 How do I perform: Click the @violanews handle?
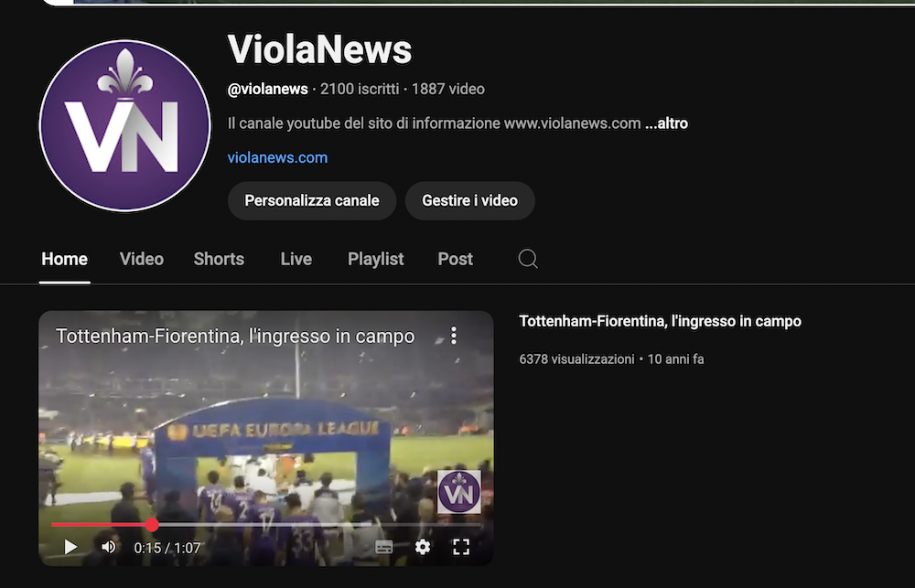point(268,89)
